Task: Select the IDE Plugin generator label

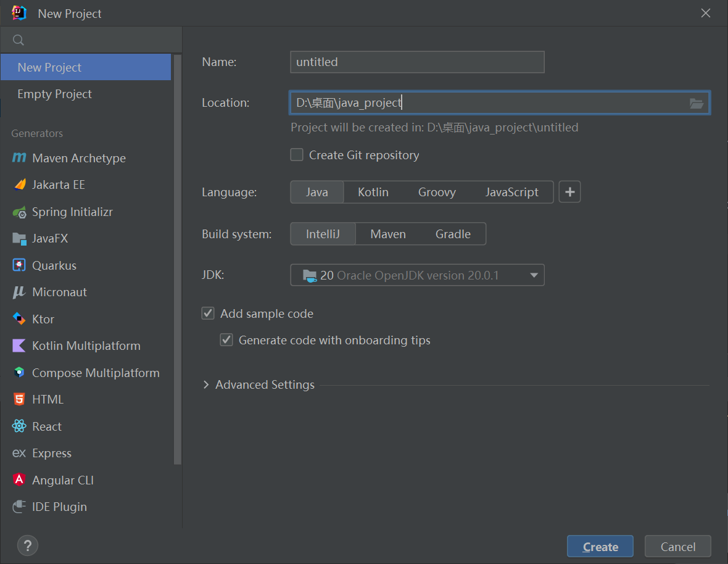Action: pos(59,507)
